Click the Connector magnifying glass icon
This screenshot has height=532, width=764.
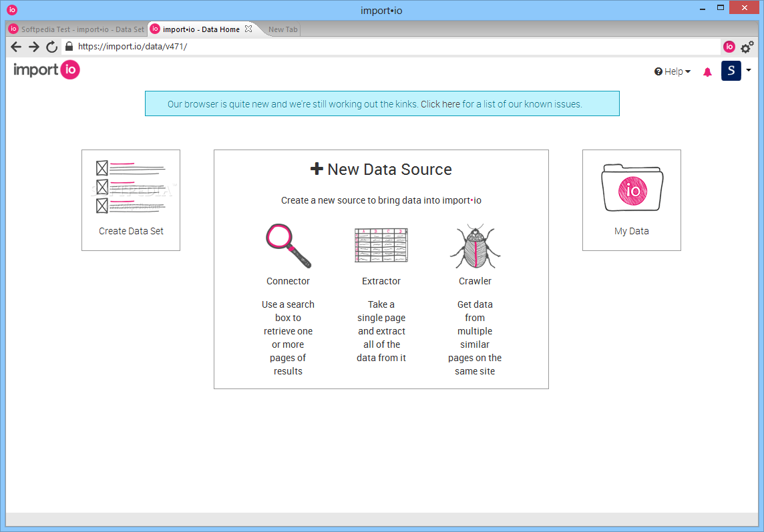(289, 246)
